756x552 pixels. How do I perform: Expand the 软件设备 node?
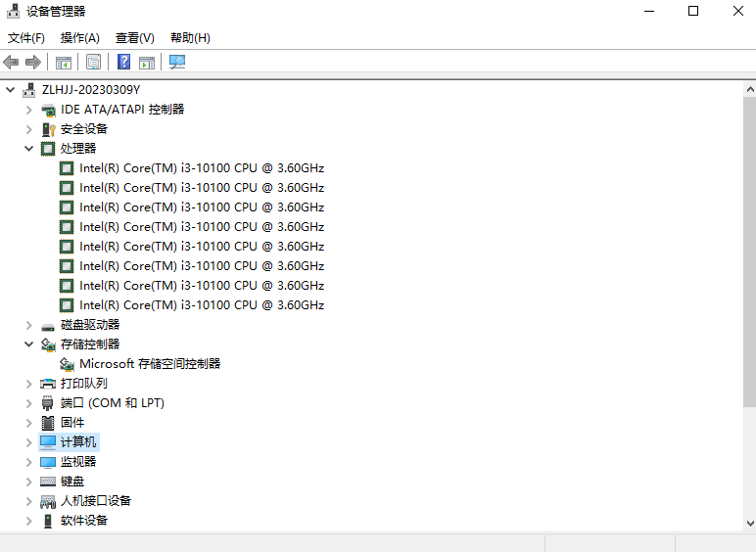[29, 522]
